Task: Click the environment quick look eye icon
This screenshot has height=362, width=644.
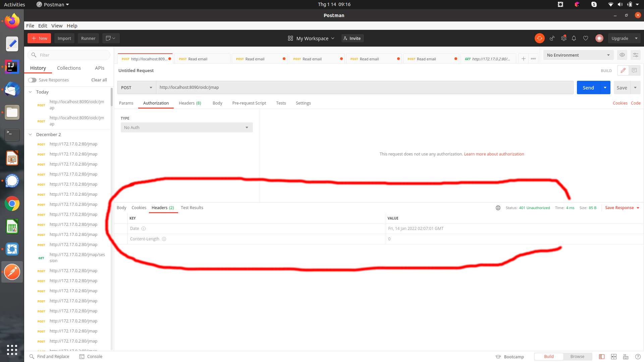Action: pyautogui.click(x=622, y=55)
